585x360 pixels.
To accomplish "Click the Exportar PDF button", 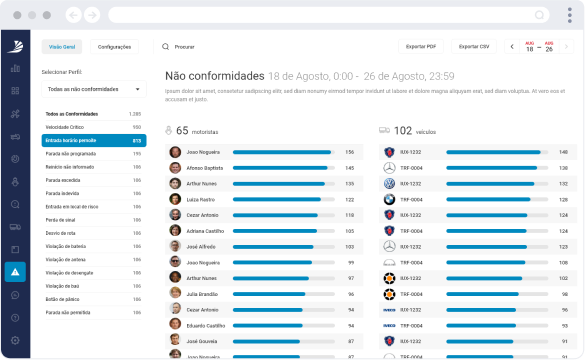I will pyautogui.click(x=421, y=47).
